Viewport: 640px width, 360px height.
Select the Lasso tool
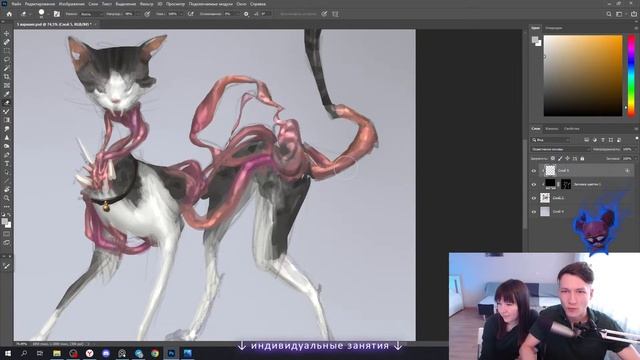(7, 59)
